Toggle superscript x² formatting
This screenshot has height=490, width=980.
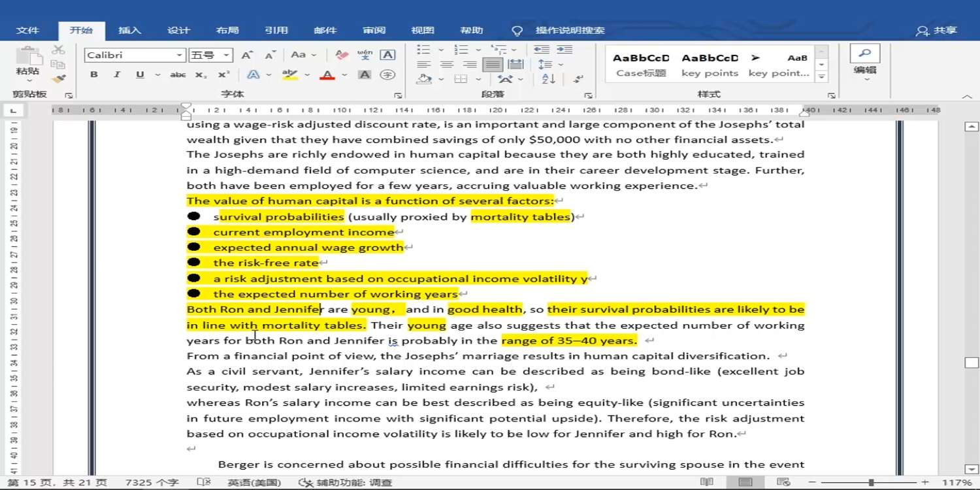point(223,75)
